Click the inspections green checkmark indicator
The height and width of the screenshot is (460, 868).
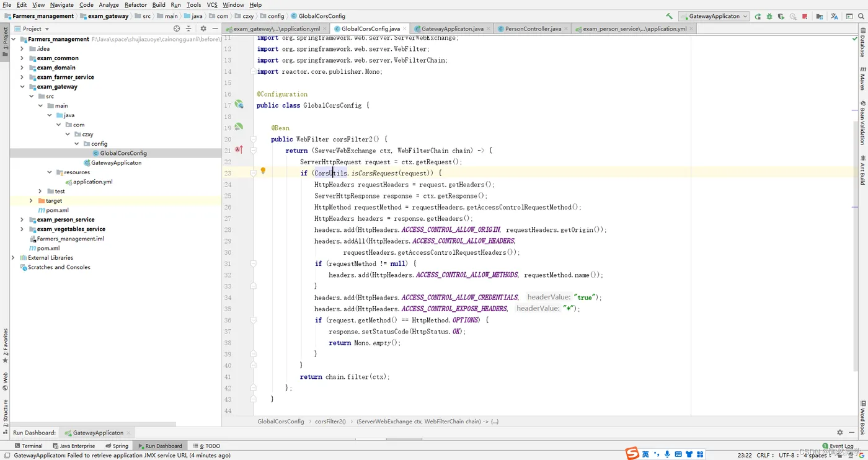(855, 38)
